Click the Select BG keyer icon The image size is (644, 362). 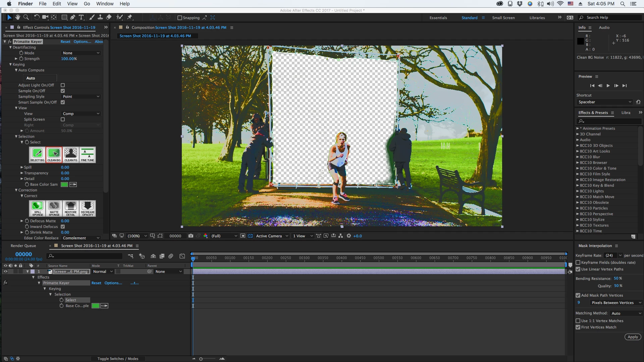37,155
